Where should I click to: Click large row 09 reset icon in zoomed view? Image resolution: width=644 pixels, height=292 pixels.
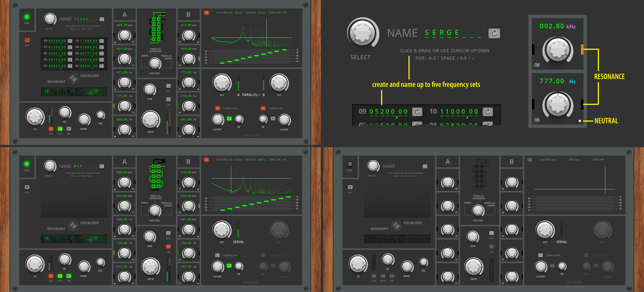(417, 112)
